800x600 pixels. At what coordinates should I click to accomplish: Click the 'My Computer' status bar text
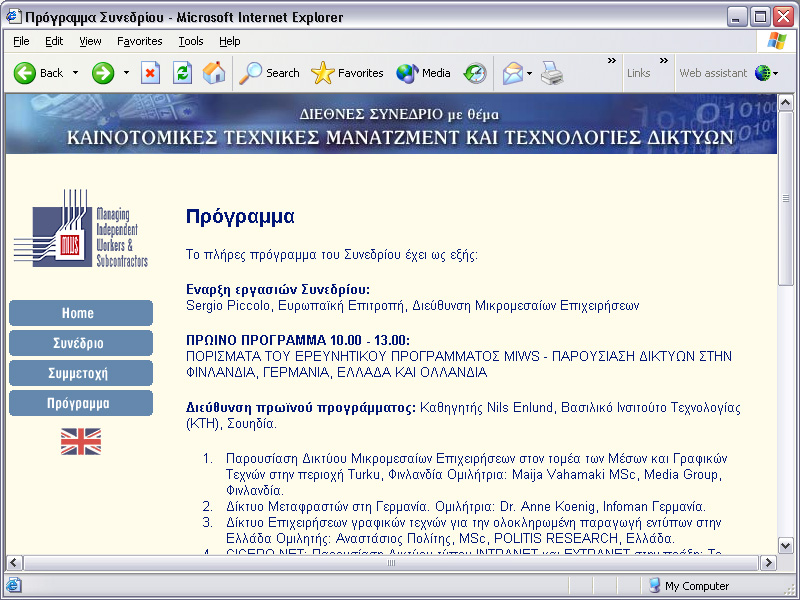coord(697,586)
